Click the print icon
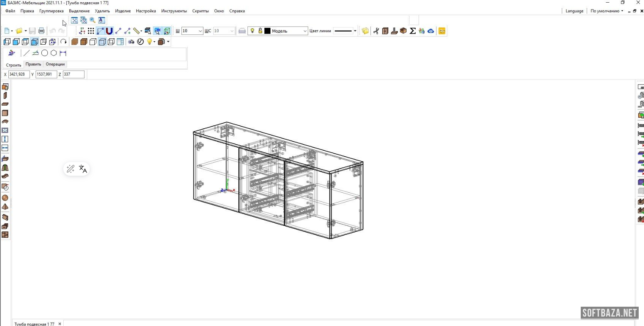The image size is (644, 326). (42, 31)
